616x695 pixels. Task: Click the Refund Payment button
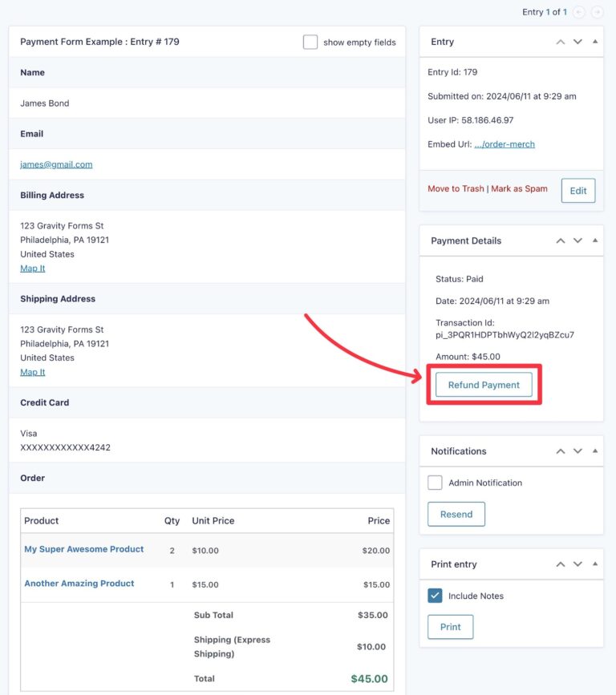pyautogui.click(x=484, y=384)
